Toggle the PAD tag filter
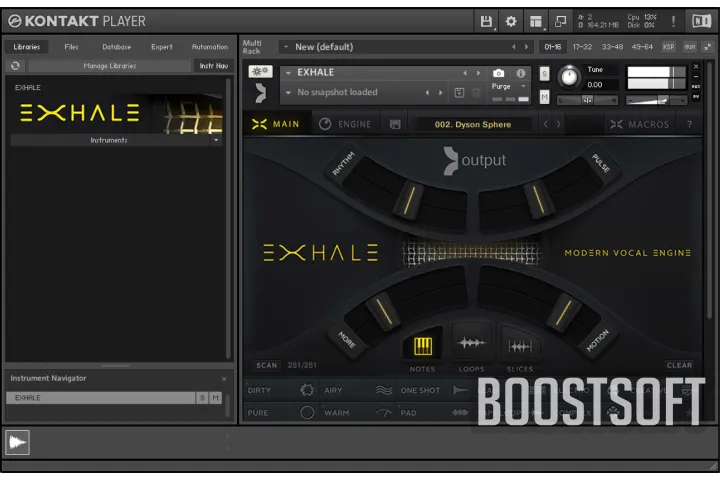Screen dimensions: 720x480 click(x=434, y=413)
